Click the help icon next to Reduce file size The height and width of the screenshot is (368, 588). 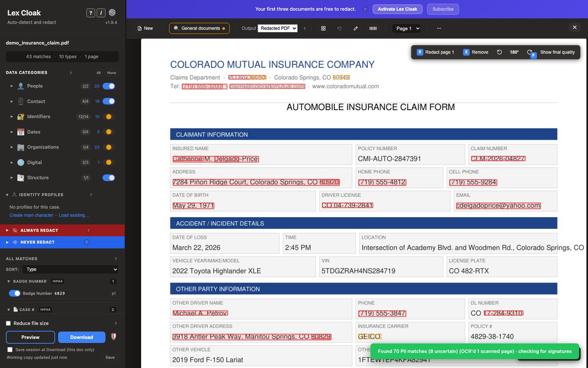coord(115,324)
